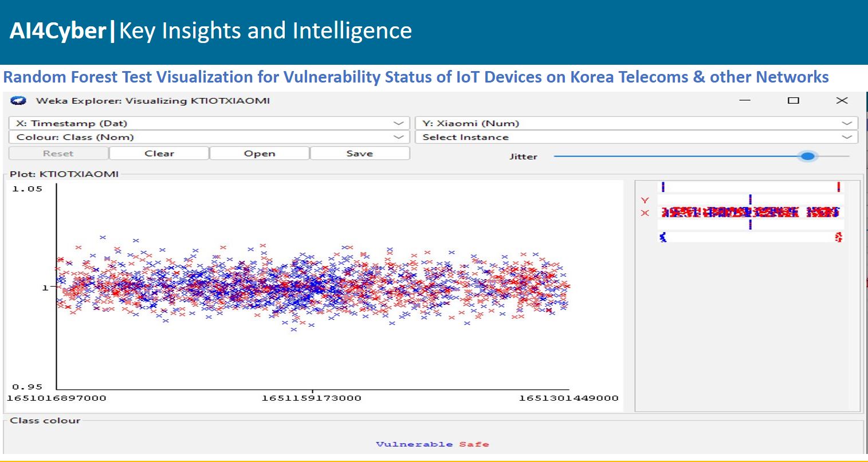The height and width of the screenshot is (462, 868).
Task: Click the Open button
Action: 260,153
